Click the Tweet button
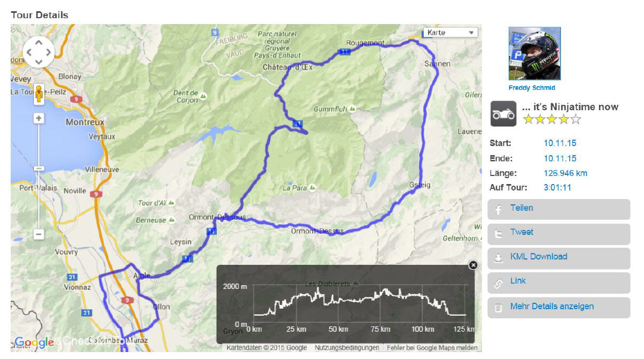This screenshot has width=644, height=359. (558, 234)
